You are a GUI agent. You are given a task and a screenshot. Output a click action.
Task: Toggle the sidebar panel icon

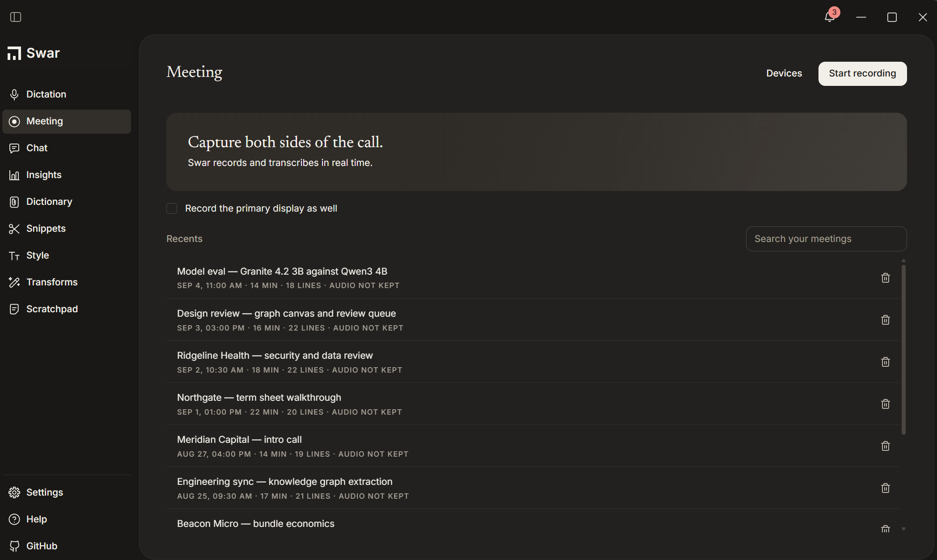click(16, 17)
